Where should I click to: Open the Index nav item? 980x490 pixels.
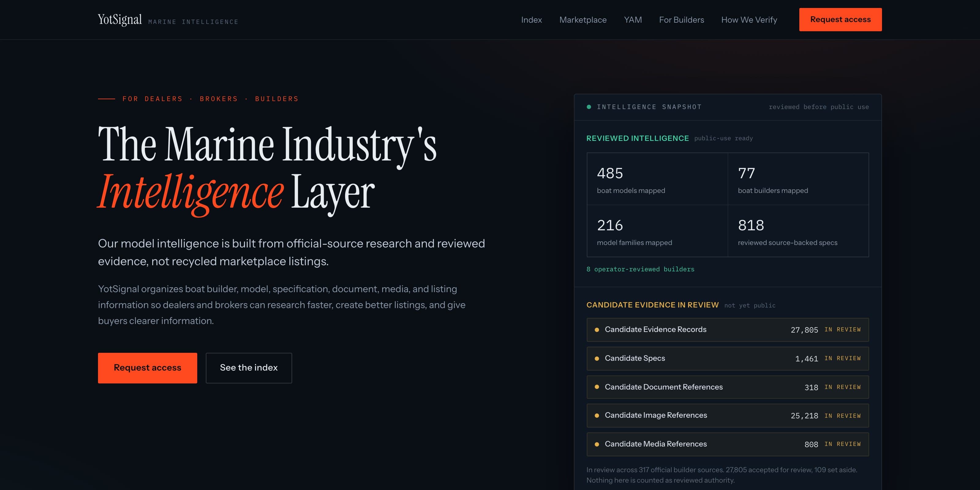(531, 20)
